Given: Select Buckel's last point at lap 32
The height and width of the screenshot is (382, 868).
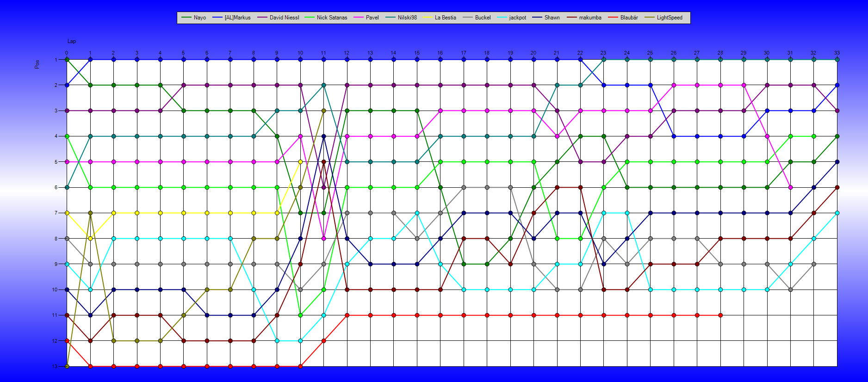Looking at the screenshot, I should pyautogui.click(x=814, y=264).
